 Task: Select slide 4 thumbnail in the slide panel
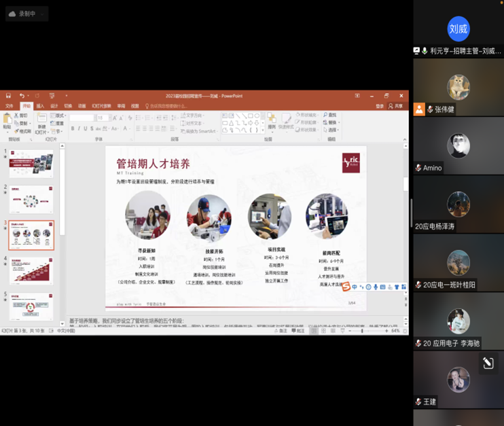[31, 270]
